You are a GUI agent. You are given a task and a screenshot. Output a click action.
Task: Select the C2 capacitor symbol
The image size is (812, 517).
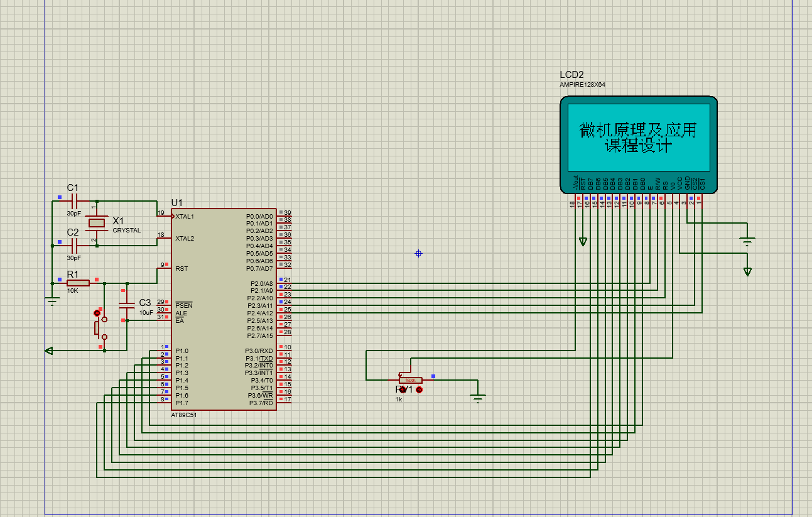[73, 246]
